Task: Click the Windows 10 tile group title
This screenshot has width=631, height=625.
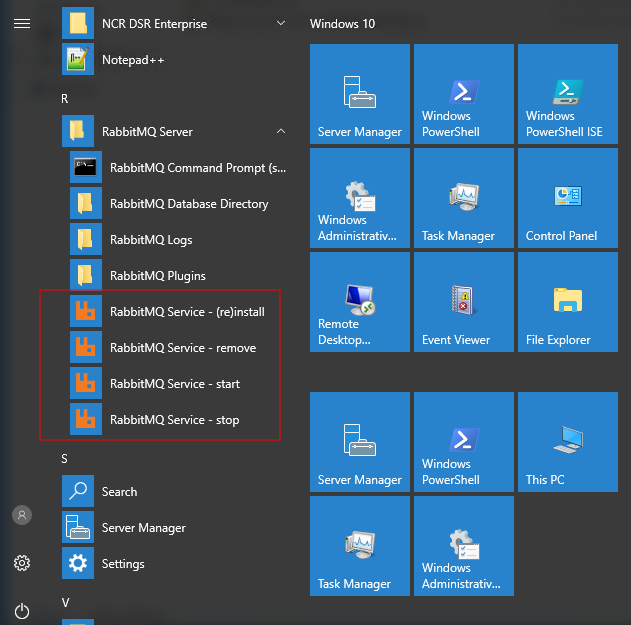Action: tap(342, 24)
